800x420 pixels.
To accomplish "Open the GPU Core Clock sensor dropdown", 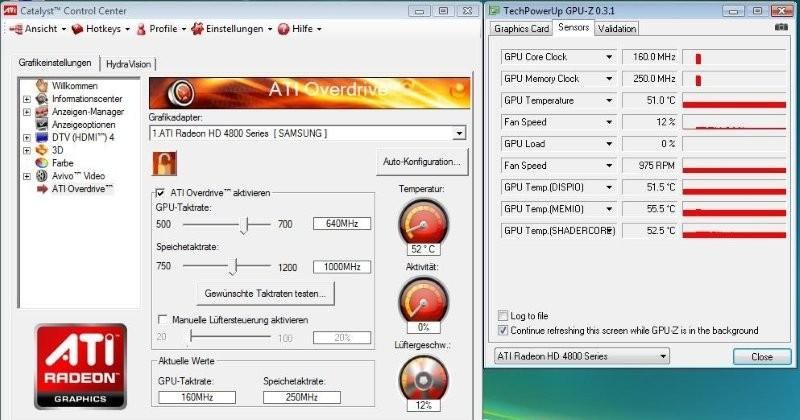I will [609, 57].
